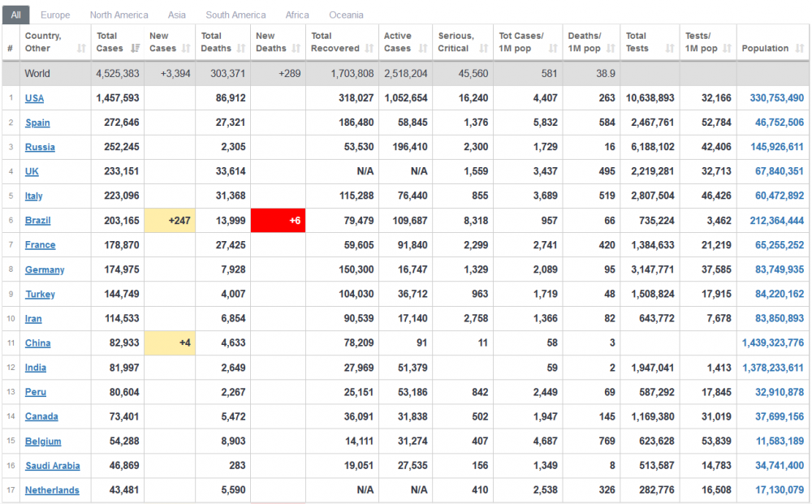Sort by Total Deaths column arrows
812x504 pixels.
(x=241, y=49)
